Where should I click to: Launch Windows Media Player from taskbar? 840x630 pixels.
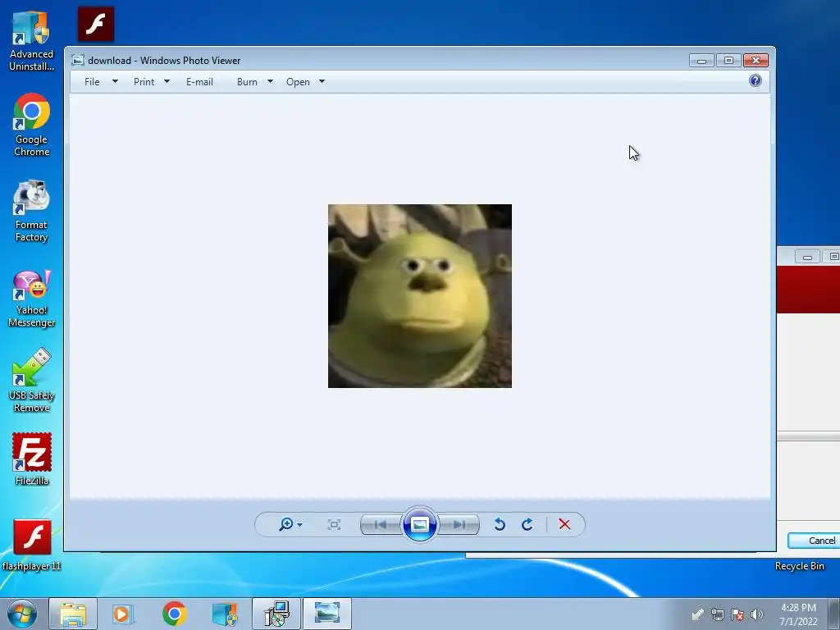tap(123, 614)
